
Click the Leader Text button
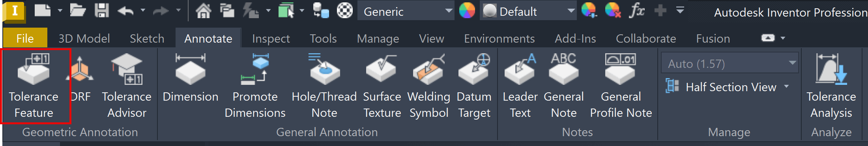click(x=520, y=86)
